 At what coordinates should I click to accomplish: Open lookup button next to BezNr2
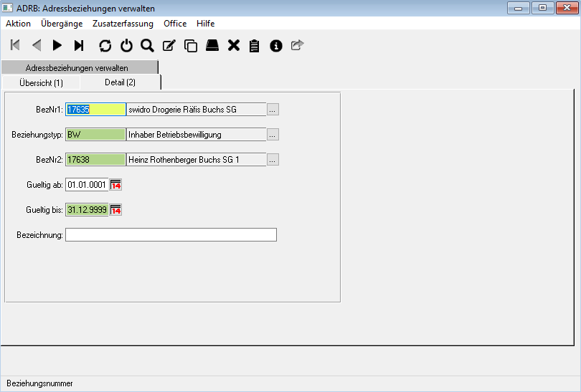pyautogui.click(x=273, y=160)
